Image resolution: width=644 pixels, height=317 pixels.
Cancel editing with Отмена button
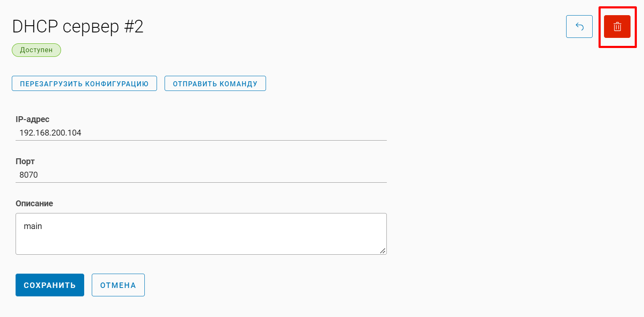pyautogui.click(x=118, y=285)
